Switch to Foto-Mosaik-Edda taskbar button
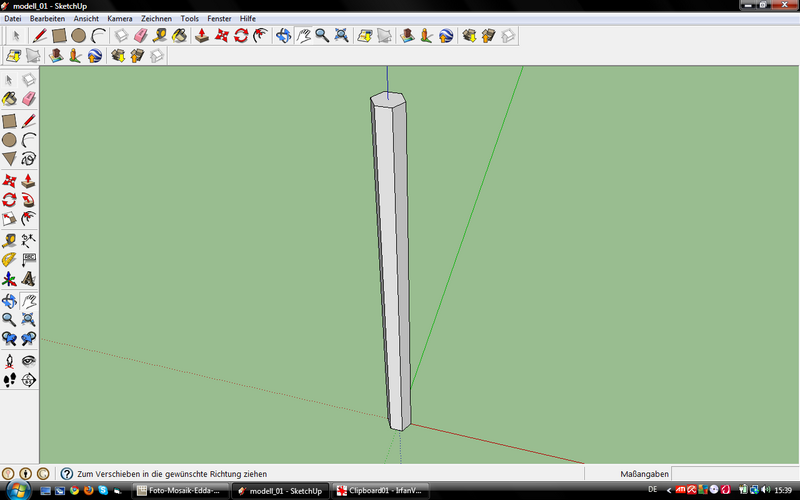Image resolution: width=800 pixels, height=500 pixels. click(x=180, y=491)
